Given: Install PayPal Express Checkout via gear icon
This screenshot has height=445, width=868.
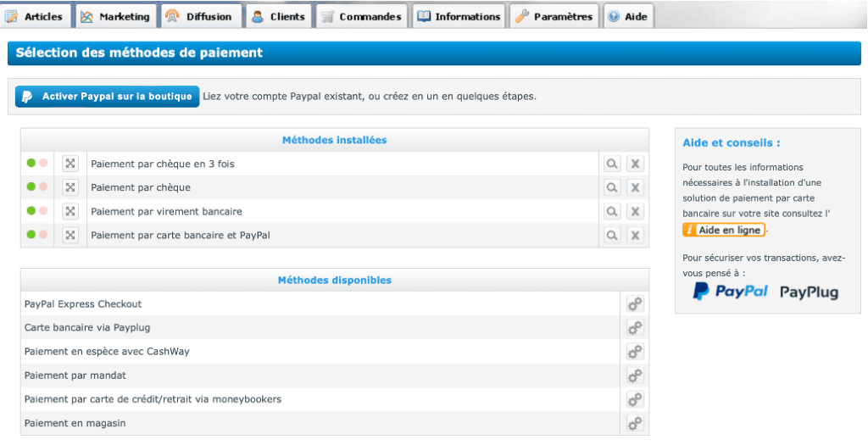Looking at the screenshot, I should point(634,304).
